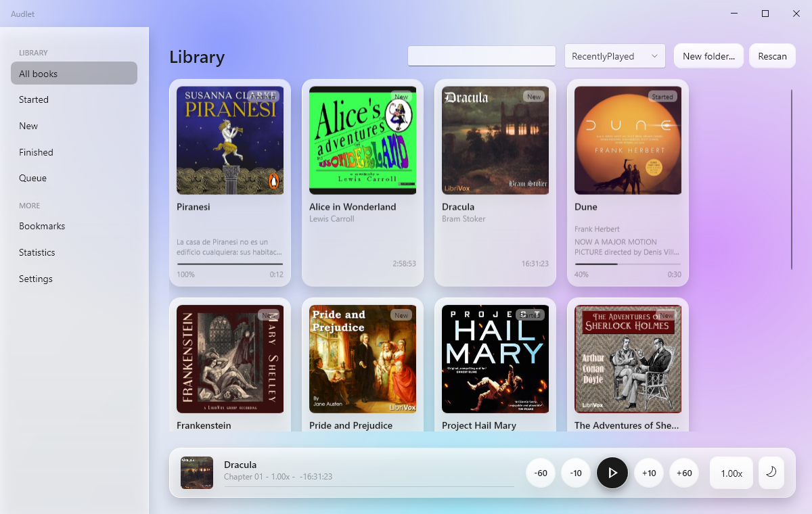This screenshot has height=514, width=812.
Task: Rescan the library
Action: point(772,56)
